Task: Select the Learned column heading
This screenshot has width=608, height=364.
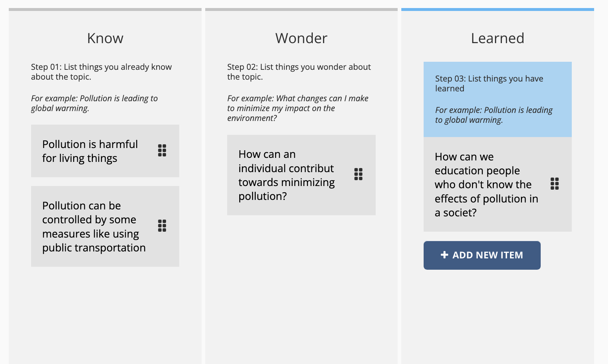Action: [498, 38]
